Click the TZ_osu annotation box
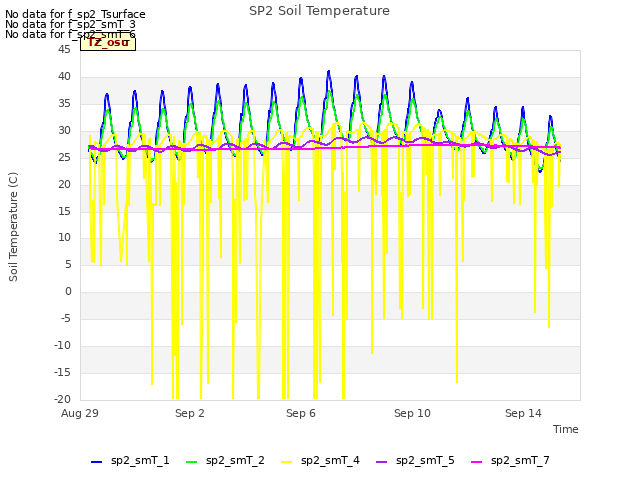This screenshot has height=480, width=640. click(x=108, y=43)
